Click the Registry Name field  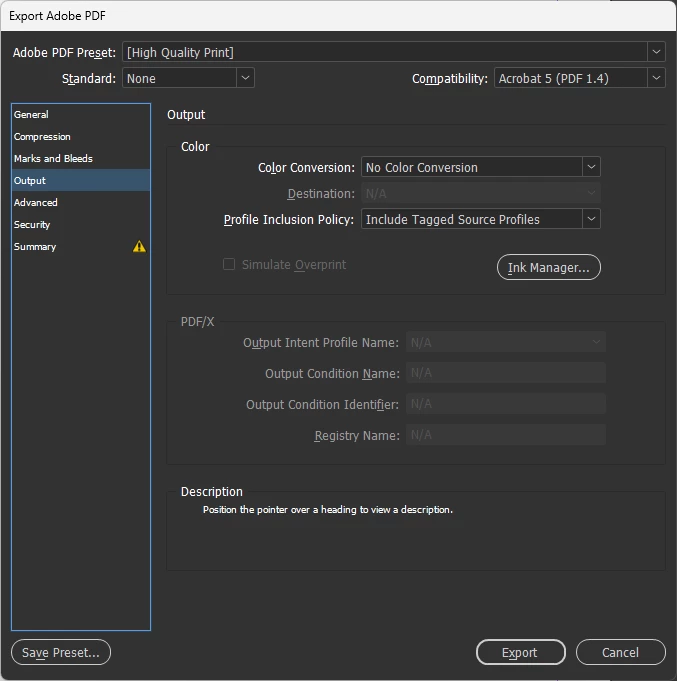pyautogui.click(x=506, y=435)
